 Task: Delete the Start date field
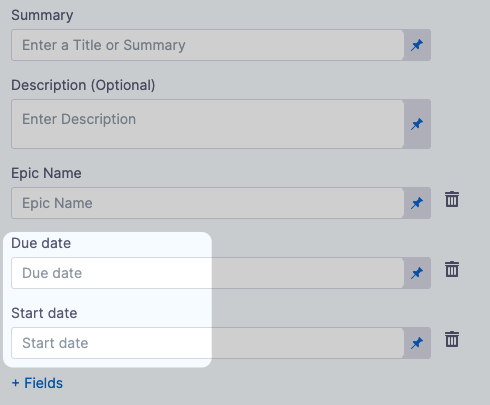pyautogui.click(x=452, y=339)
